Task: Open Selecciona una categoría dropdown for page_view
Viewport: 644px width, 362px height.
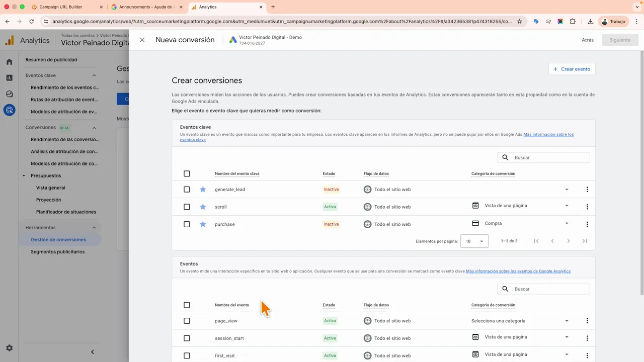Action: pyautogui.click(x=520, y=321)
